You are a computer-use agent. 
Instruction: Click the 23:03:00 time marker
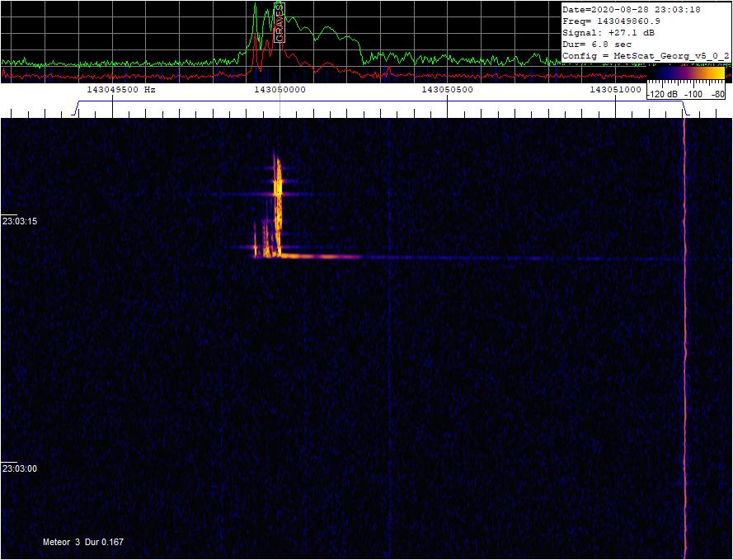pyautogui.click(x=20, y=468)
